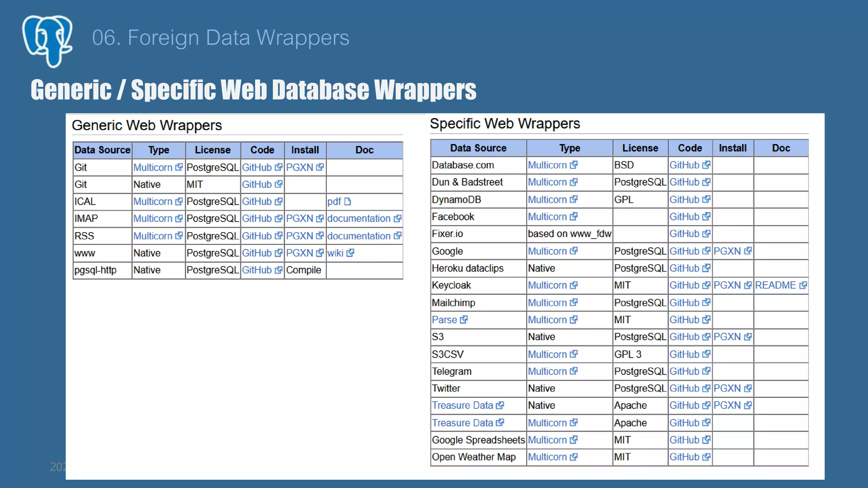868x488 pixels.
Task: Open Multicorn link for Mailchimp
Action: point(553,303)
